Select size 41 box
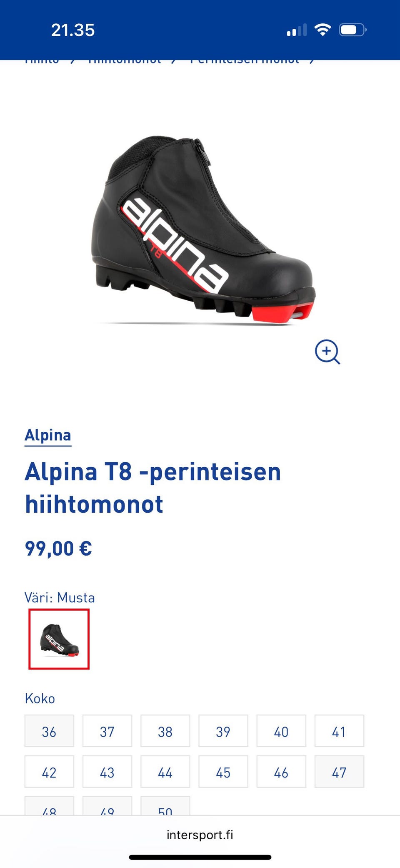 pyautogui.click(x=339, y=731)
